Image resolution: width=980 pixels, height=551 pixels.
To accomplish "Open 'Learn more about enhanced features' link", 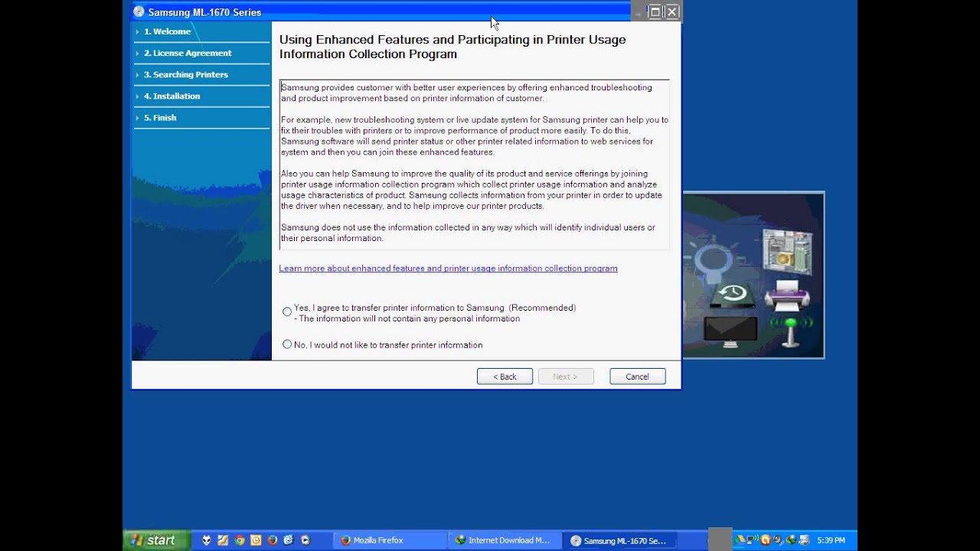I will pos(448,269).
